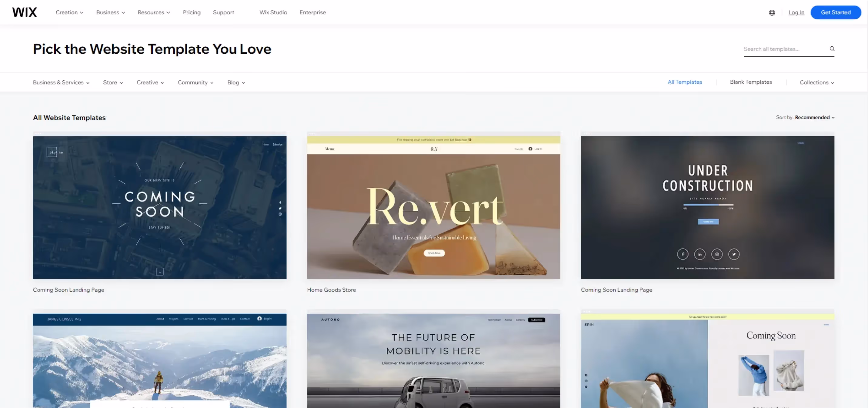The height and width of the screenshot is (408, 868).
Task: Open Enterprise link
Action: click(x=313, y=12)
